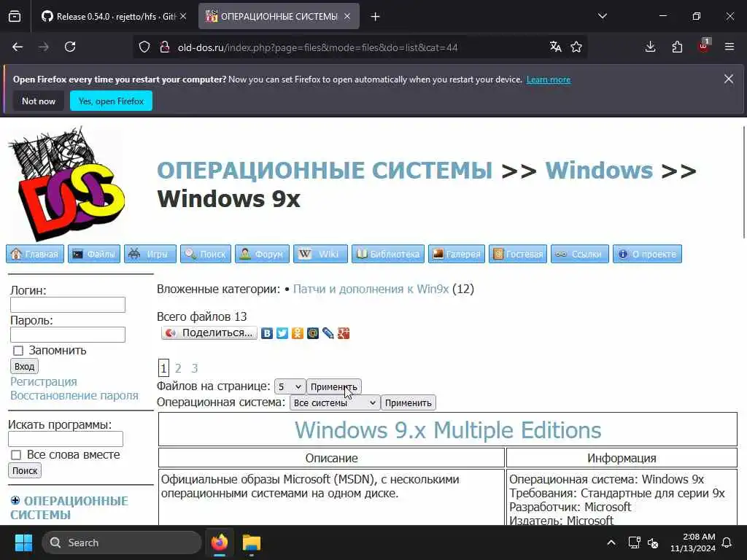Open Операционная система dropdown
Image resolution: width=747 pixels, height=560 pixels.
coord(334,402)
